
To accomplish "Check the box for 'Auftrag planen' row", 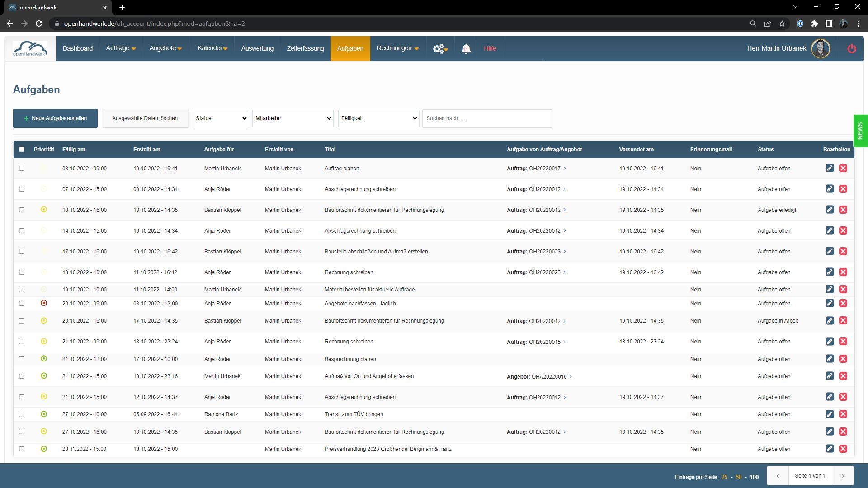I will click(x=22, y=168).
